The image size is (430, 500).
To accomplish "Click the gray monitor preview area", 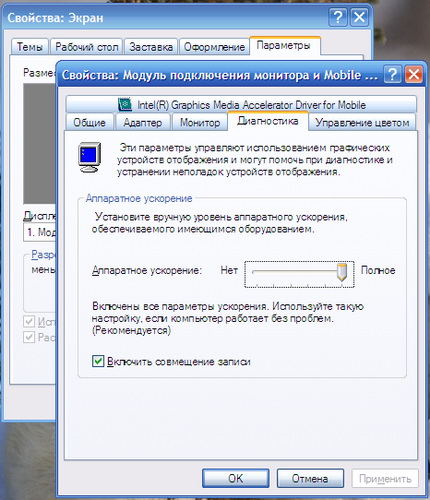I will pos(40,143).
